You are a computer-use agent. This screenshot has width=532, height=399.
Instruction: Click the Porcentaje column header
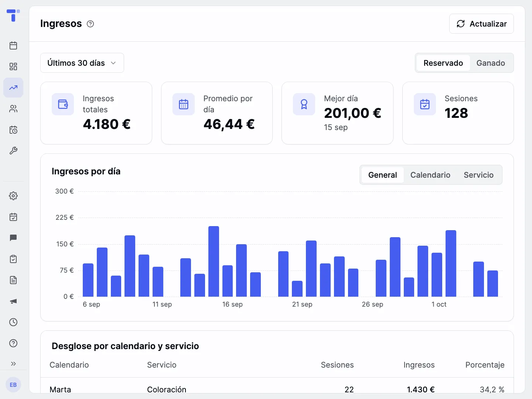click(485, 365)
